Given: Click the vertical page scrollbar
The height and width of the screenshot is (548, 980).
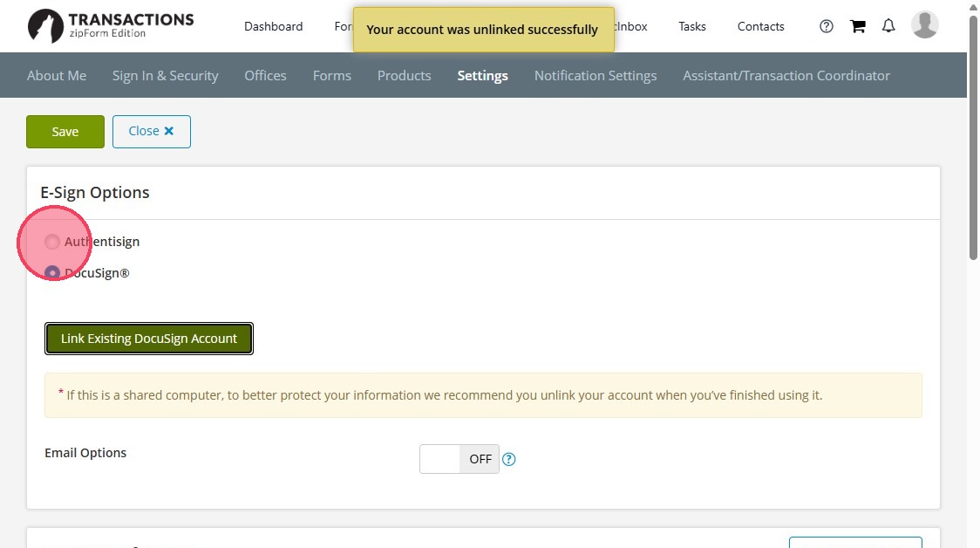Looking at the screenshot, I should [x=973, y=138].
